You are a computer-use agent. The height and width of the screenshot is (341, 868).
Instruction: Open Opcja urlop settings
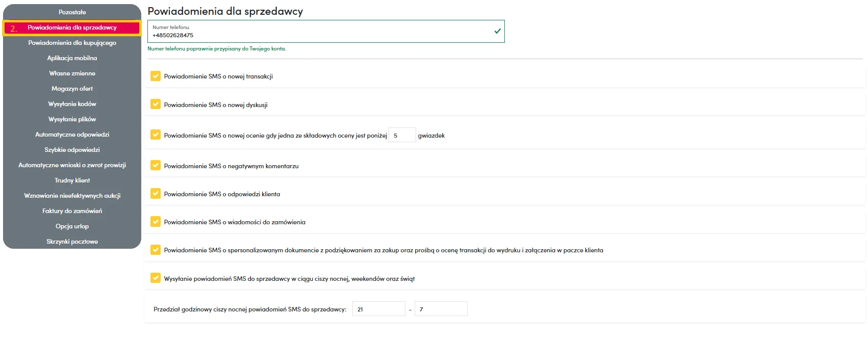(x=72, y=226)
